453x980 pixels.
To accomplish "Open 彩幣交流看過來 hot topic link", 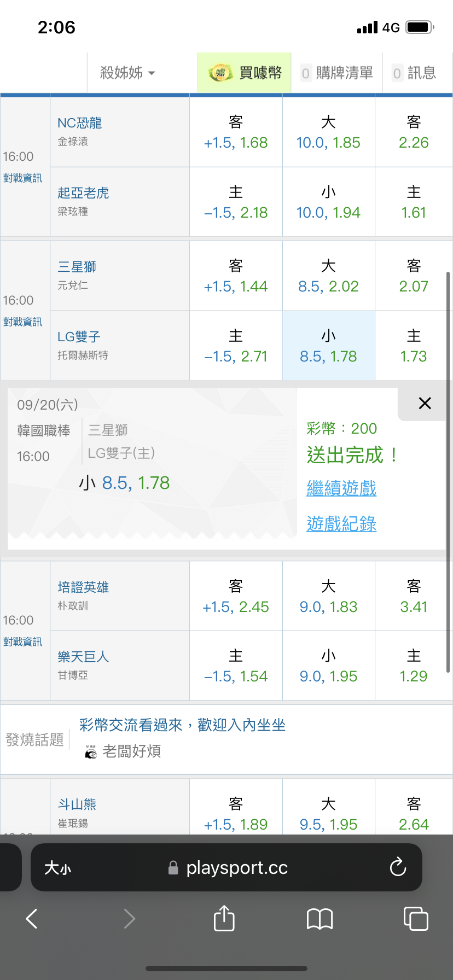I will (x=182, y=725).
